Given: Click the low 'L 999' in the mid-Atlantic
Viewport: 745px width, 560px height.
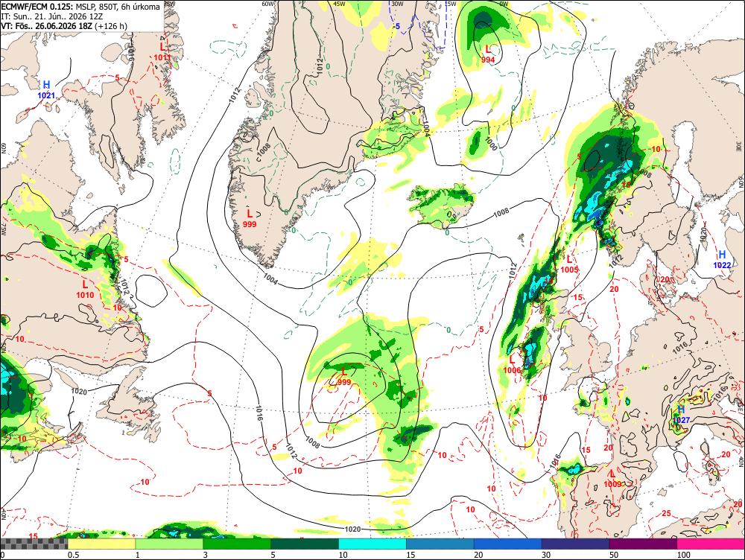Looking at the screenshot, I should coord(344,377).
